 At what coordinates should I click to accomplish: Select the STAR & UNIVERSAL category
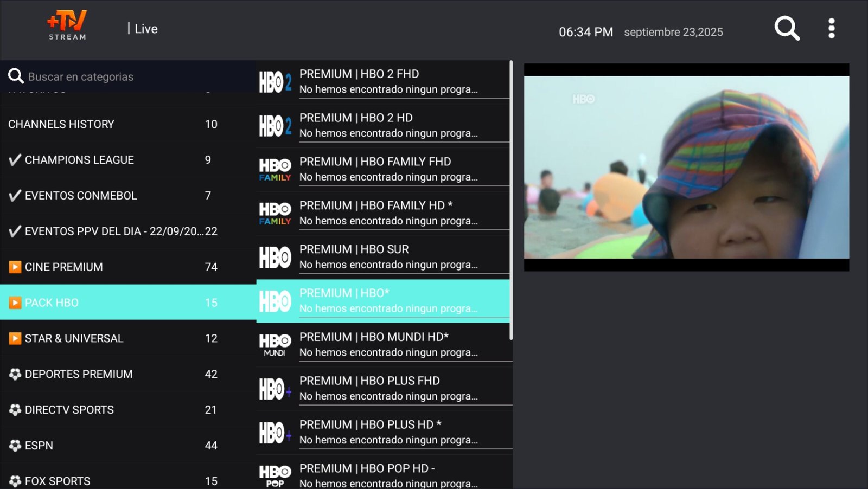point(74,338)
